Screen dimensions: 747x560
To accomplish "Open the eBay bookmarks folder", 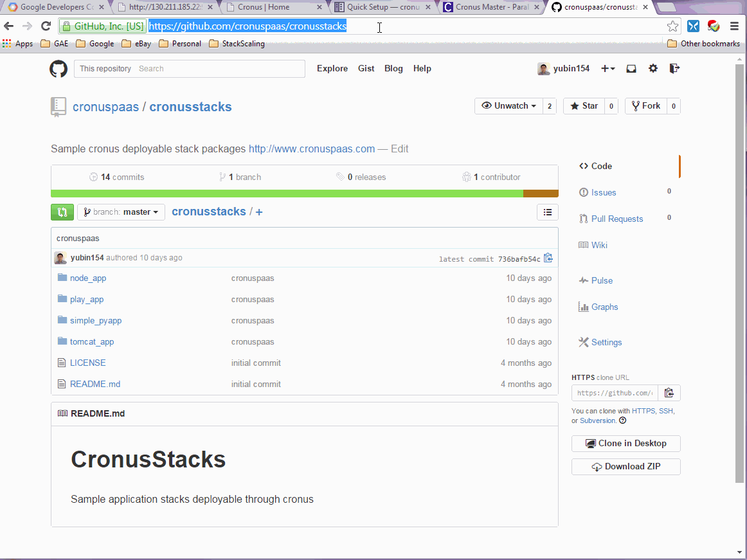I will point(136,44).
